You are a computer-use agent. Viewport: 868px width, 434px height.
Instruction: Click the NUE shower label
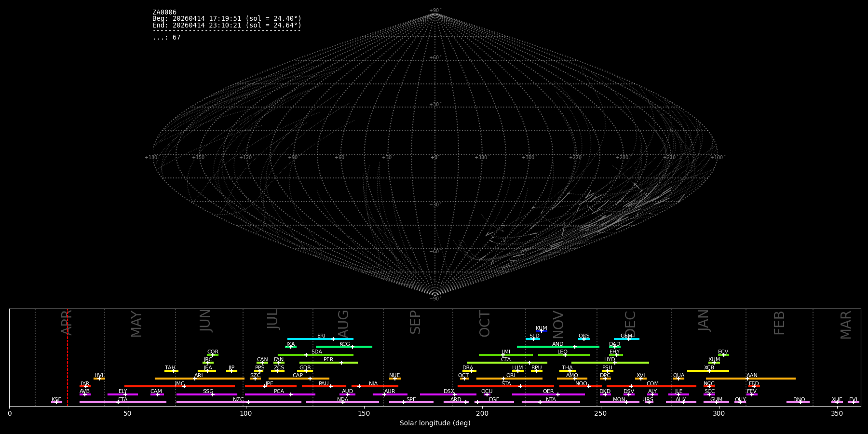coord(395,376)
